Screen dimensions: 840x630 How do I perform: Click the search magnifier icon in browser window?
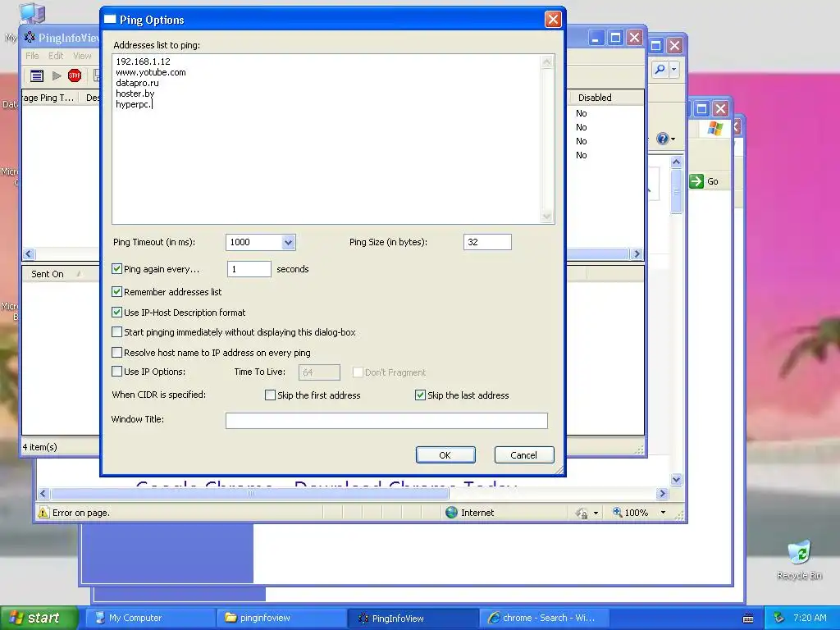coord(660,69)
